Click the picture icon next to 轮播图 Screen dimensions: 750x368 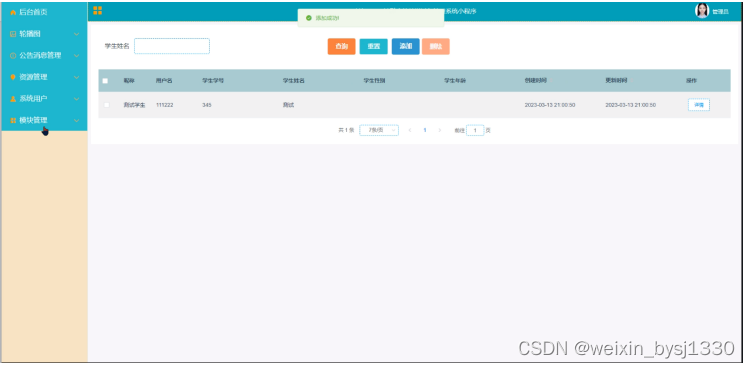click(x=13, y=34)
